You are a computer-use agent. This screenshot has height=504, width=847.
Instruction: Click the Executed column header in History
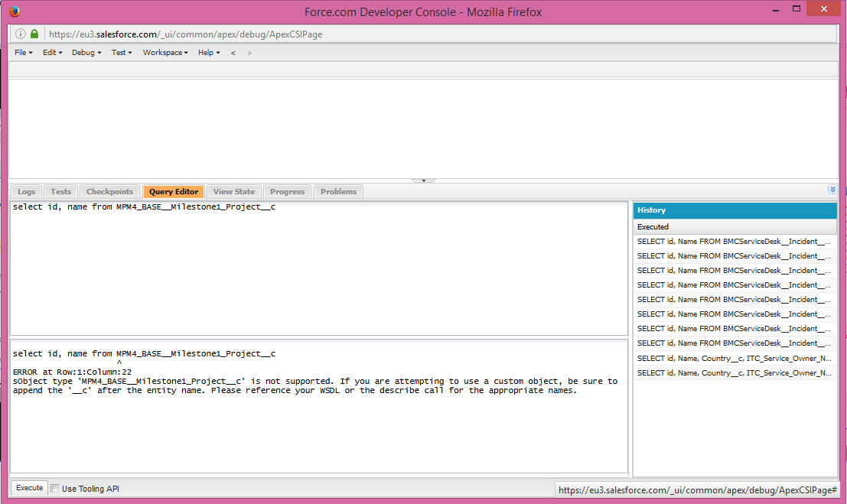[x=734, y=226]
